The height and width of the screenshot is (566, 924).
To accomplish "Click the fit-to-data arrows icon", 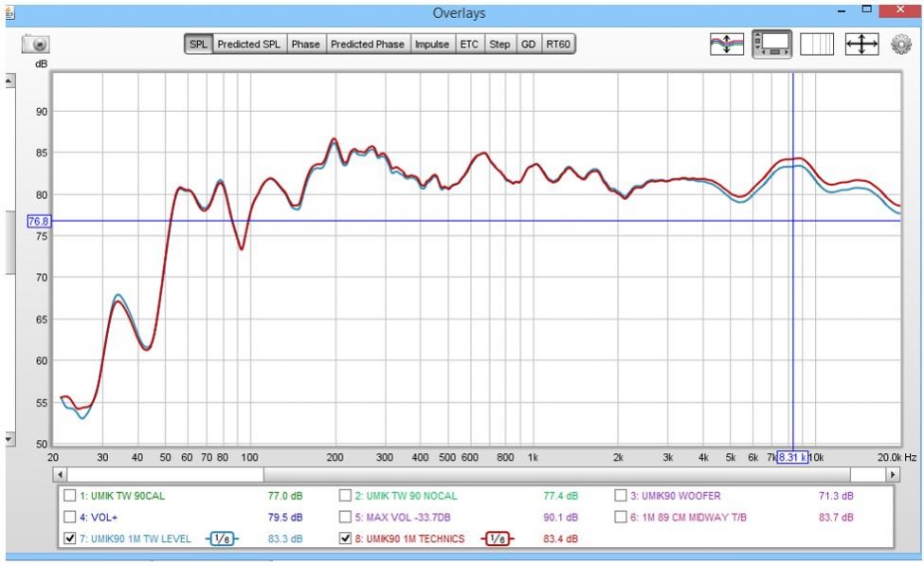I will point(861,45).
